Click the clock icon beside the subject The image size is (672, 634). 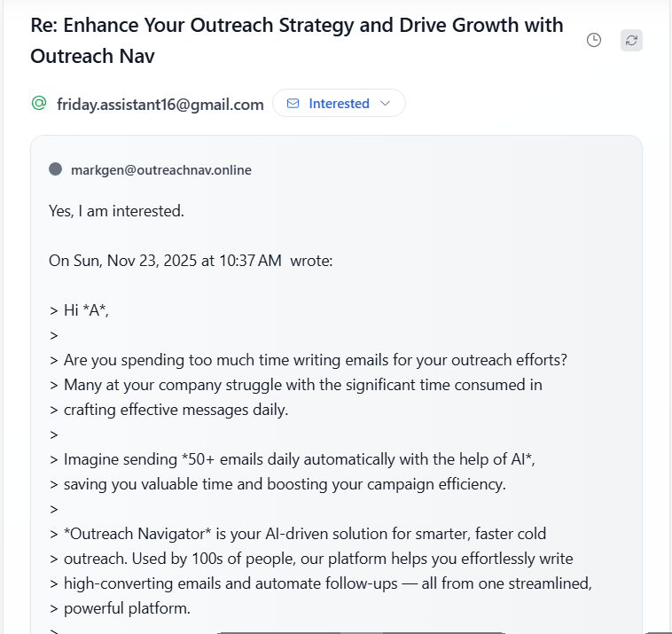click(594, 40)
